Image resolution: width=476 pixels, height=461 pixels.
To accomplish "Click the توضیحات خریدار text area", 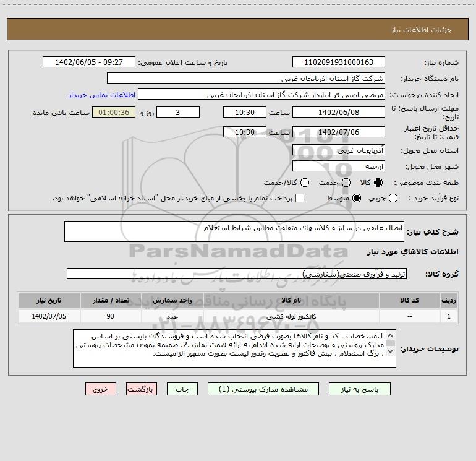I will [x=234, y=348].
